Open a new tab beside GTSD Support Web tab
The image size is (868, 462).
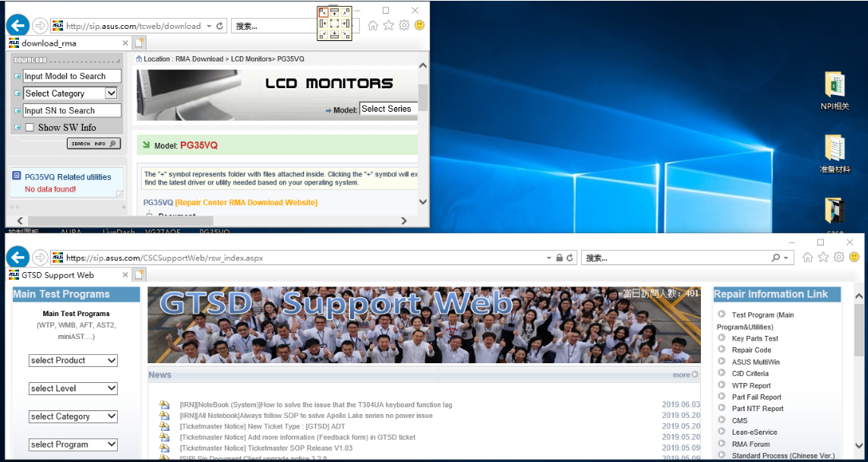click(139, 275)
